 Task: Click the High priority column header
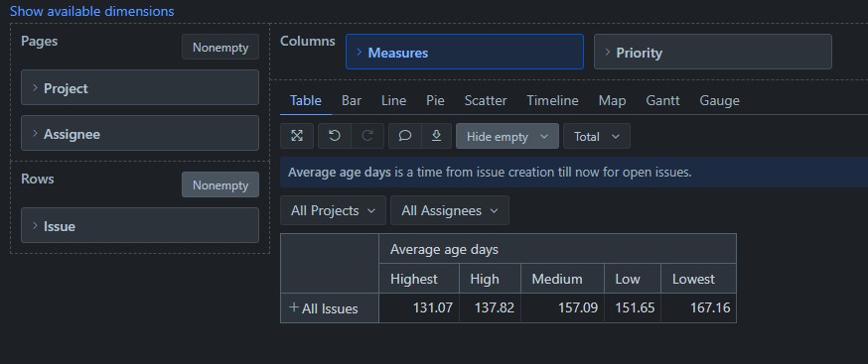click(x=490, y=279)
